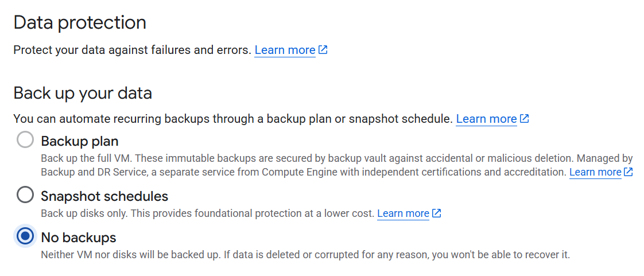Select the No backups radio button
644x276 pixels.
[x=25, y=236]
